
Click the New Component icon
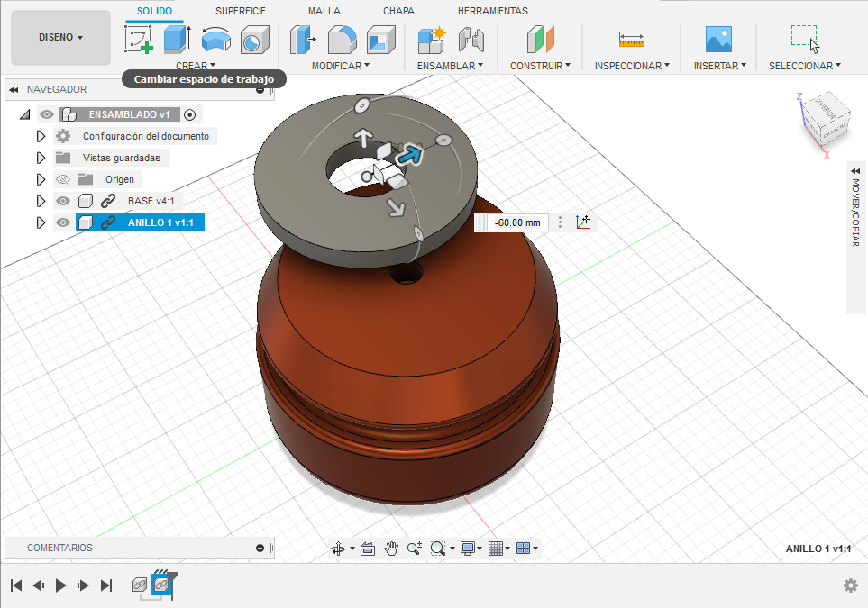coord(432,40)
